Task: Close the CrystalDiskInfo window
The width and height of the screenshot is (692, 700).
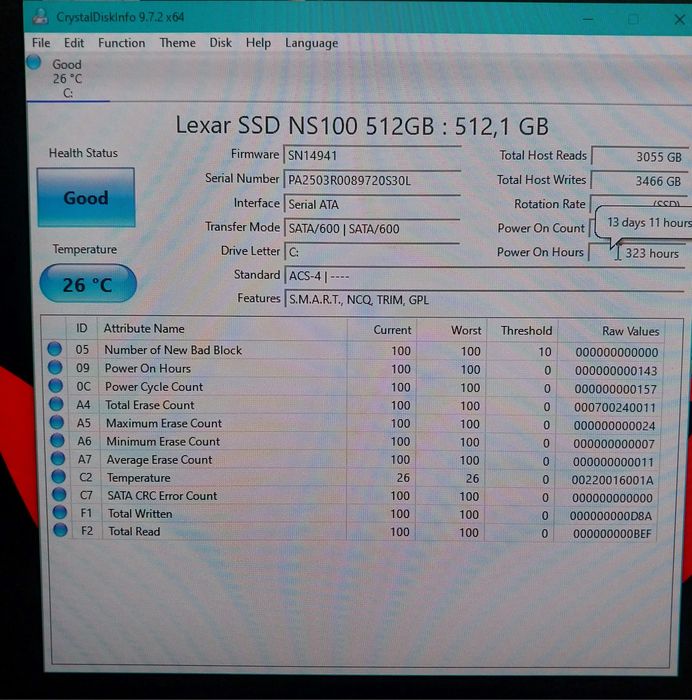Action: [x=679, y=19]
